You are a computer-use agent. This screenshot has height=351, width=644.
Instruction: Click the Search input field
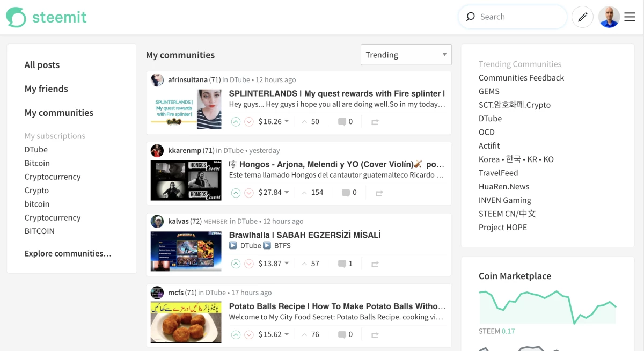point(518,17)
